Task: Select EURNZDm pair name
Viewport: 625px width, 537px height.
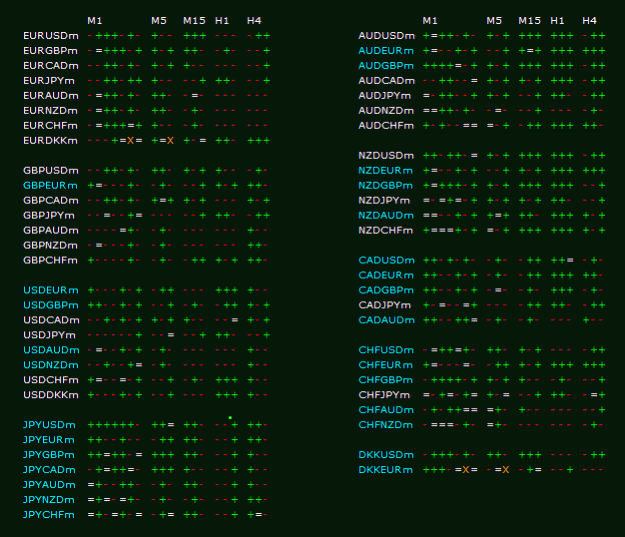Action: pyautogui.click(x=50, y=111)
